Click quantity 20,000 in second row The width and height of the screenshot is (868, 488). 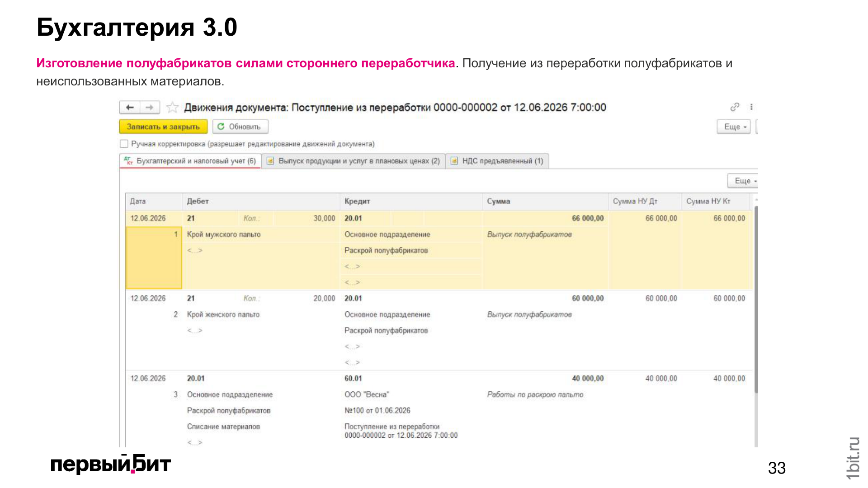click(x=324, y=298)
